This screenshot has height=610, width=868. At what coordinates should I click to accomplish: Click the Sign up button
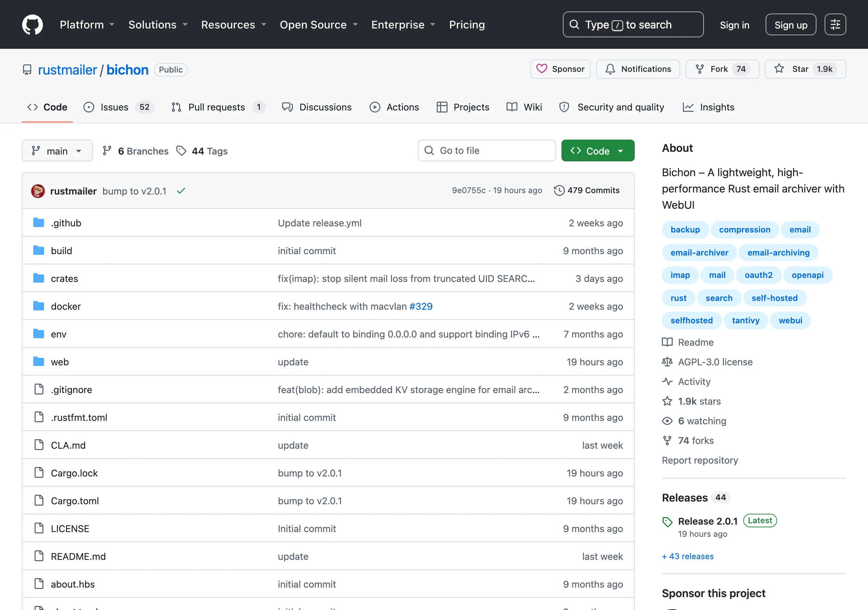(790, 24)
